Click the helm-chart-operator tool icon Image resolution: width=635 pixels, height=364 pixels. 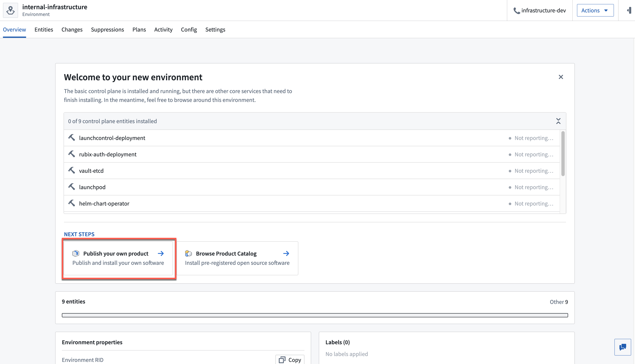(72, 203)
